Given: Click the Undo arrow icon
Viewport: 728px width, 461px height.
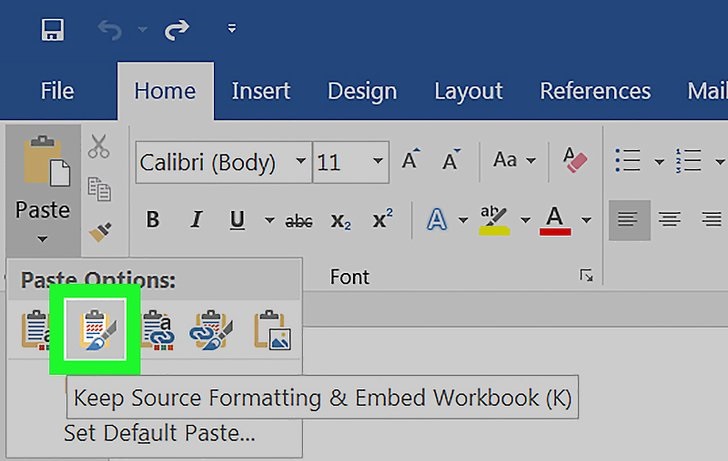Looking at the screenshot, I should pos(110,31).
